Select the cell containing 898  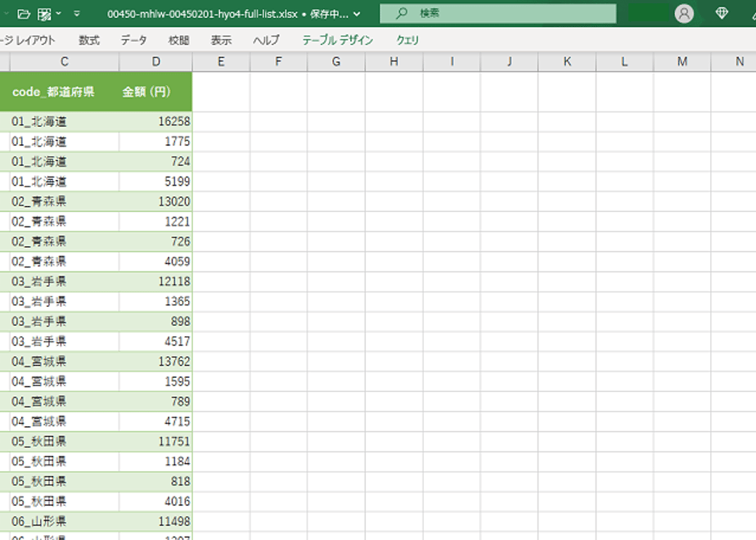point(155,322)
